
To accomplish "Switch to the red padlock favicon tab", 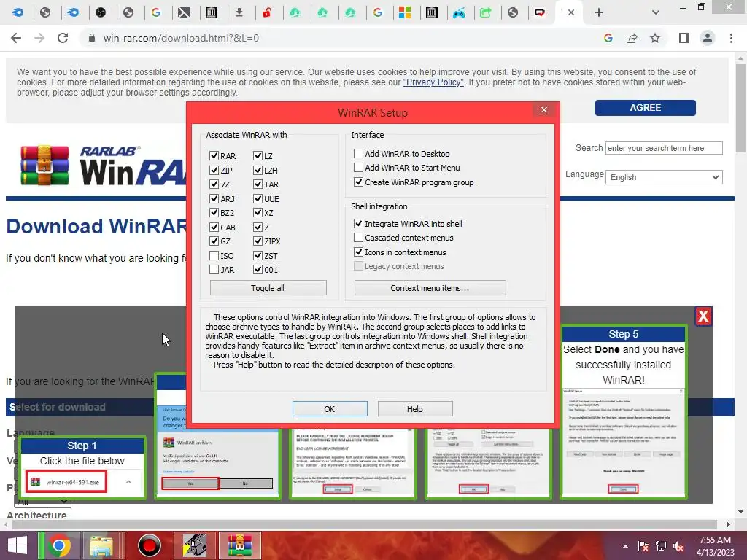I will tap(267, 12).
